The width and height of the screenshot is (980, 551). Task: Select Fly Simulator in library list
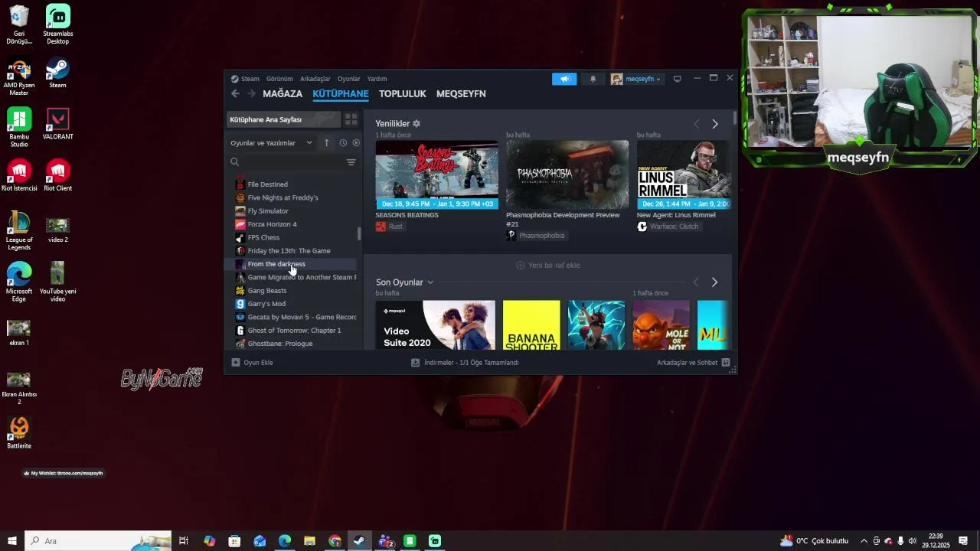[295, 211]
